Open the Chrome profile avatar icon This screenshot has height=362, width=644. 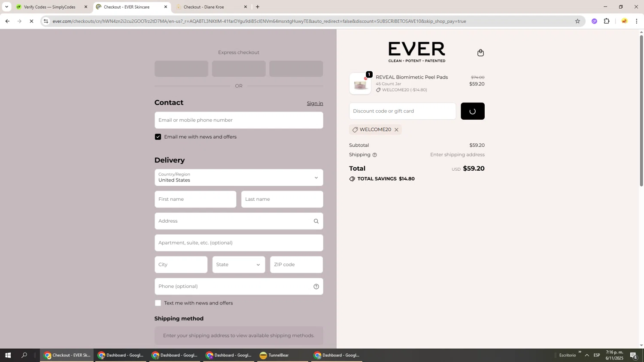coord(624,21)
